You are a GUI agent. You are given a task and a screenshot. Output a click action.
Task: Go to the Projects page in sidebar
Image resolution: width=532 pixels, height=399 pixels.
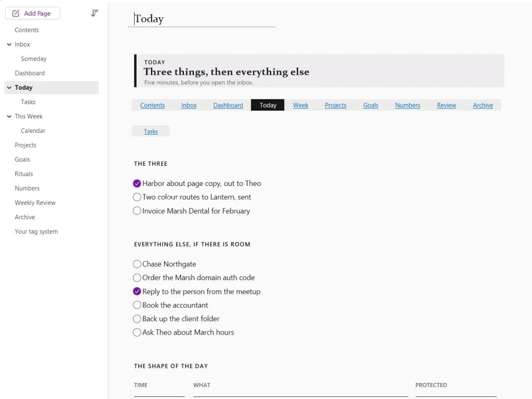[25, 145]
